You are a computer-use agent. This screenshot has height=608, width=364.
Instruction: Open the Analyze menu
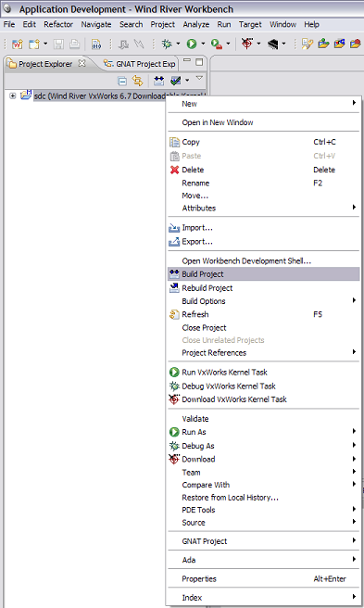point(196,24)
